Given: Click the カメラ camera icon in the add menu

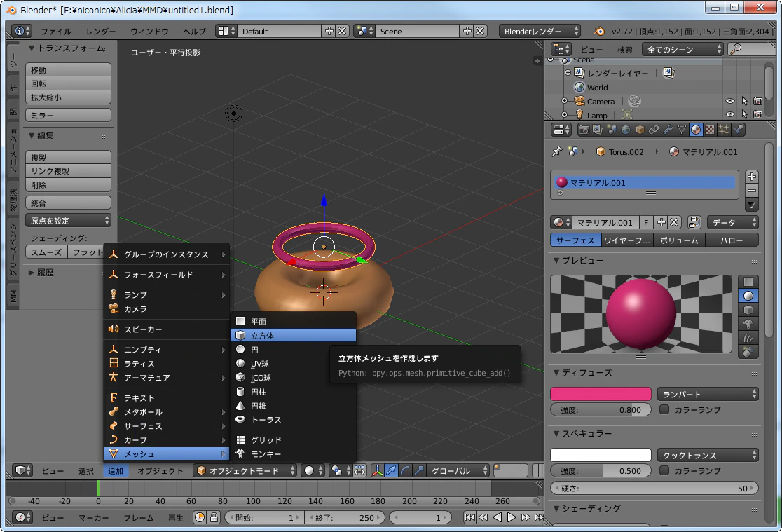Looking at the screenshot, I should pyautogui.click(x=114, y=308).
